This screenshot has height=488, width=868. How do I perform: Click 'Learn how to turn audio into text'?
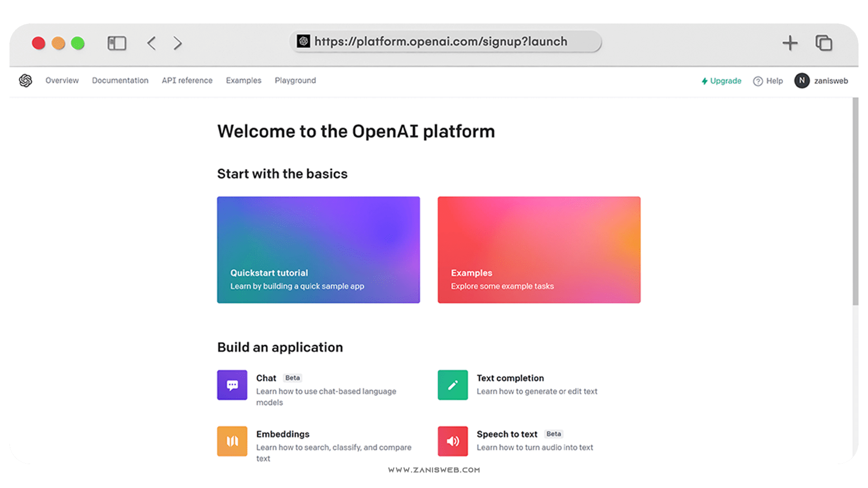click(535, 447)
